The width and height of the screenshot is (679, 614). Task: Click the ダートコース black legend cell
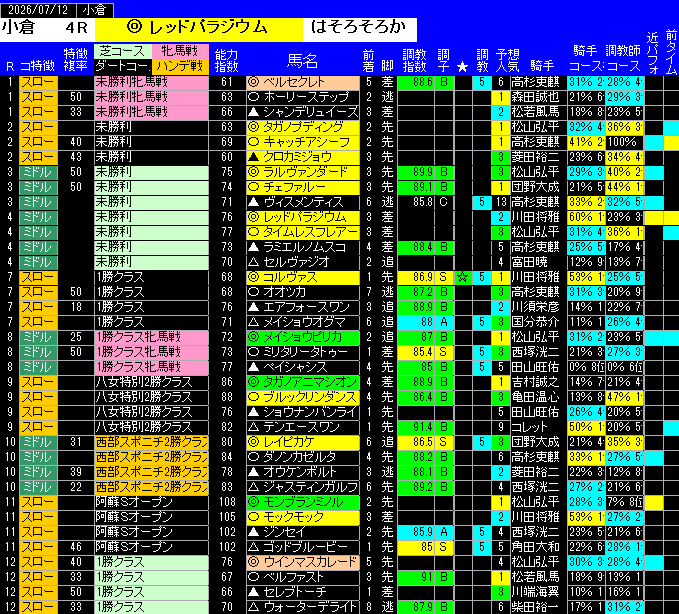(x=123, y=66)
